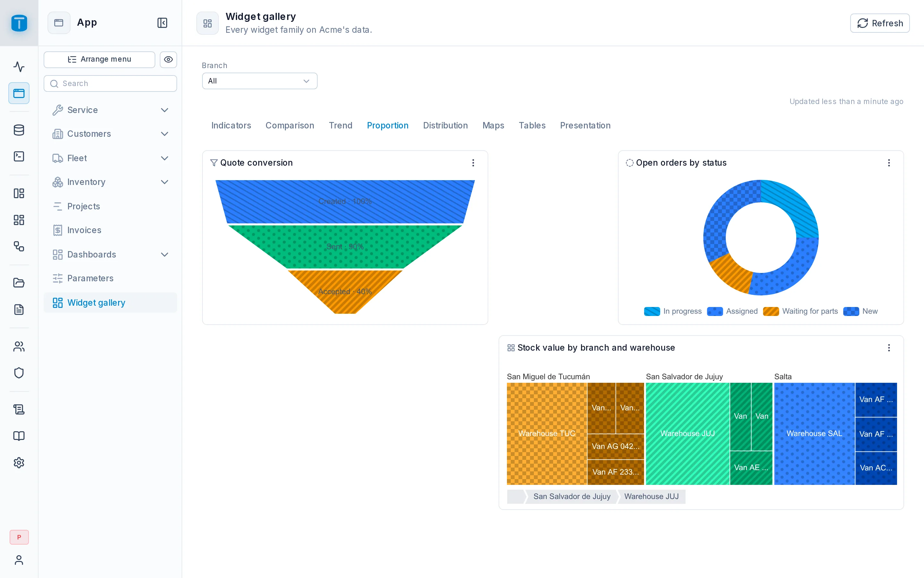Open the Projects menu item
This screenshot has width=924, height=578.
point(110,206)
